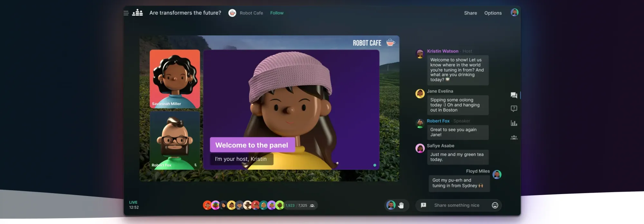Open the people panel icon
The width and height of the screenshot is (644, 224).
click(x=514, y=137)
